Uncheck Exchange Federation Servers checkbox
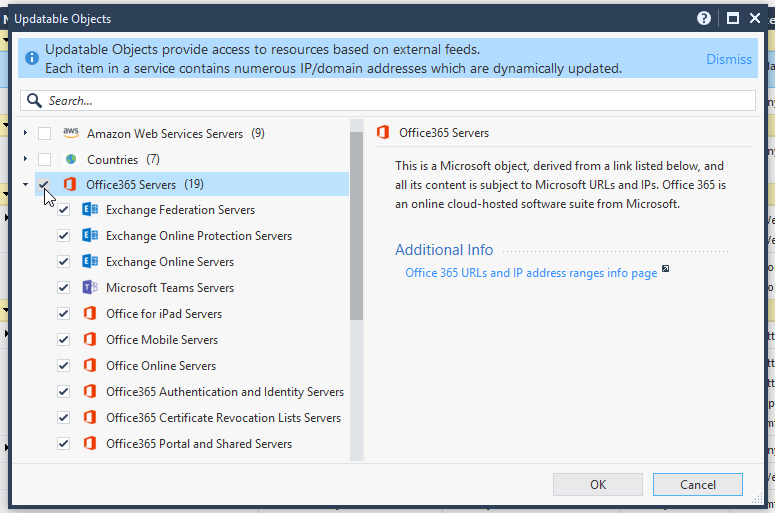 tap(63, 210)
